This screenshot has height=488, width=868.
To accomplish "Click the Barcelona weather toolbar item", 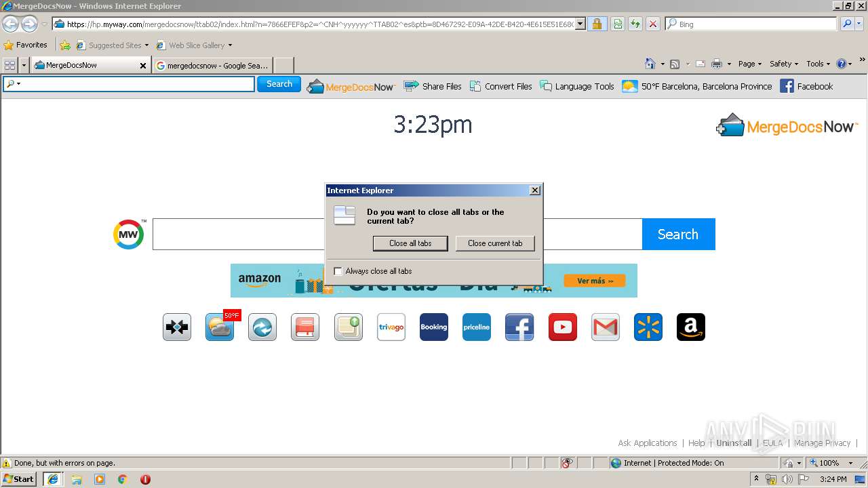I will [697, 86].
